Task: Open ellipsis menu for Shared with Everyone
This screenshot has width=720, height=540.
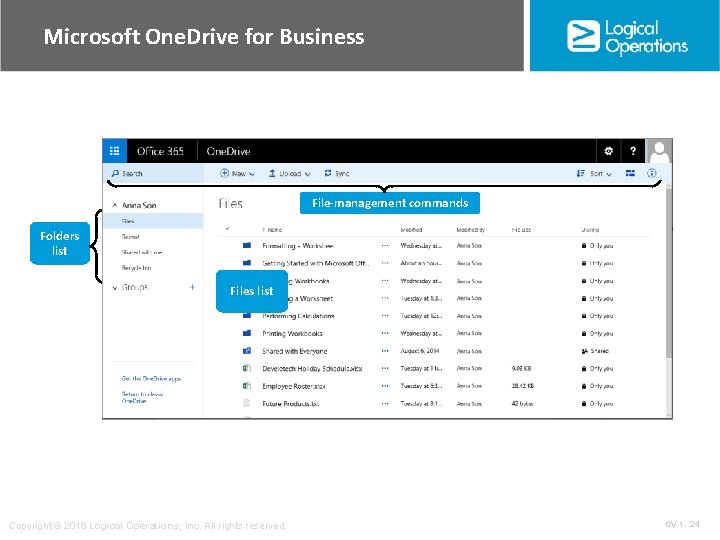Action: point(385,351)
